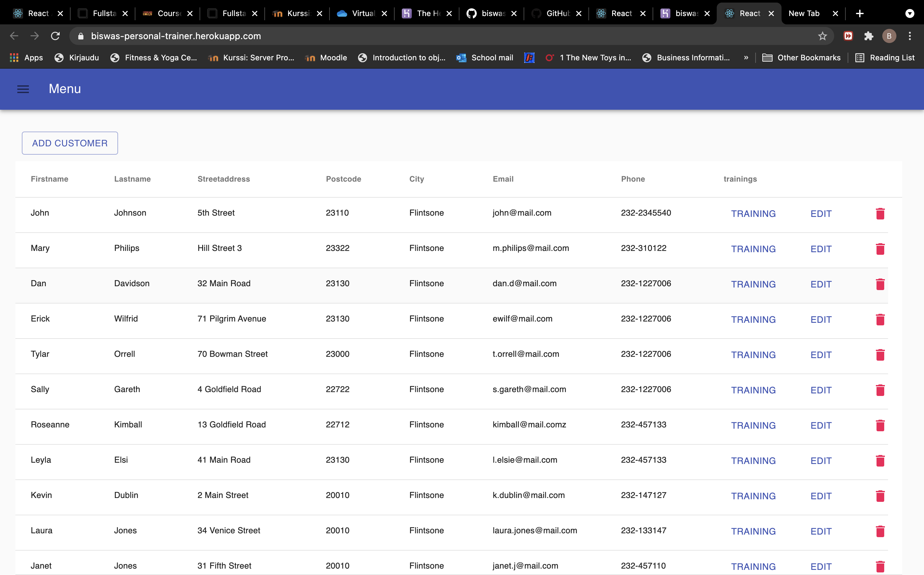This screenshot has width=924, height=575.
Task: Open TRAINING for Tylar Orrell
Action: [x=753, y=355]
